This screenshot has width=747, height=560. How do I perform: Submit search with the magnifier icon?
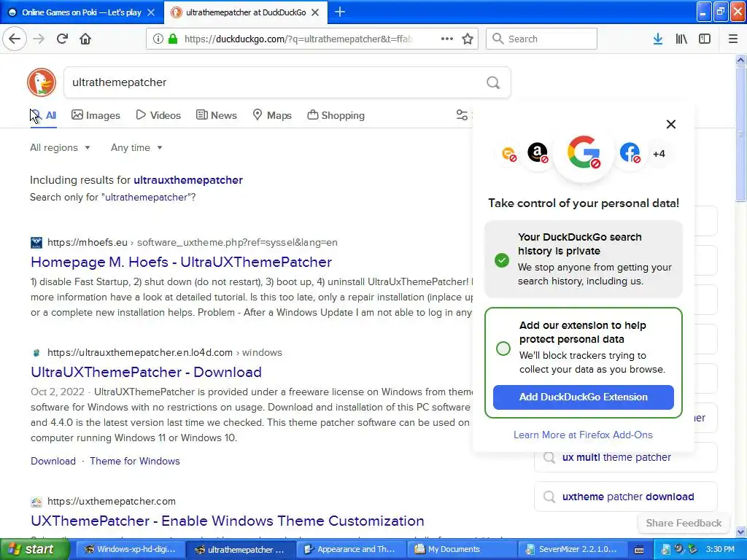pos(493,83)
